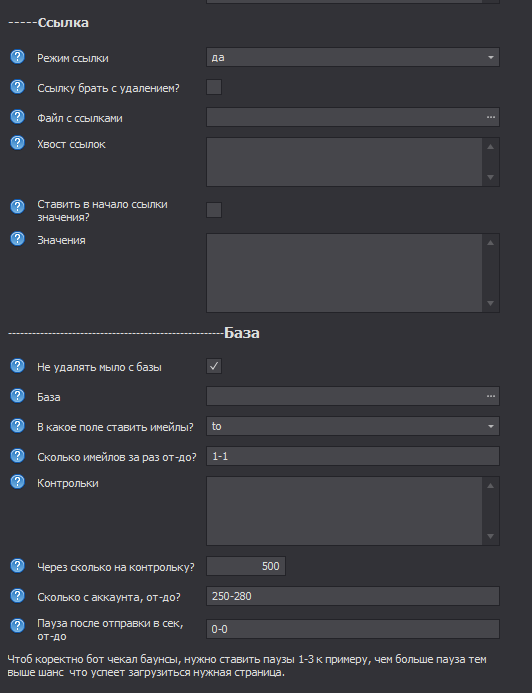Click the Через сколько на контрольку number box
532x693 pixels.
coord(246,566)
